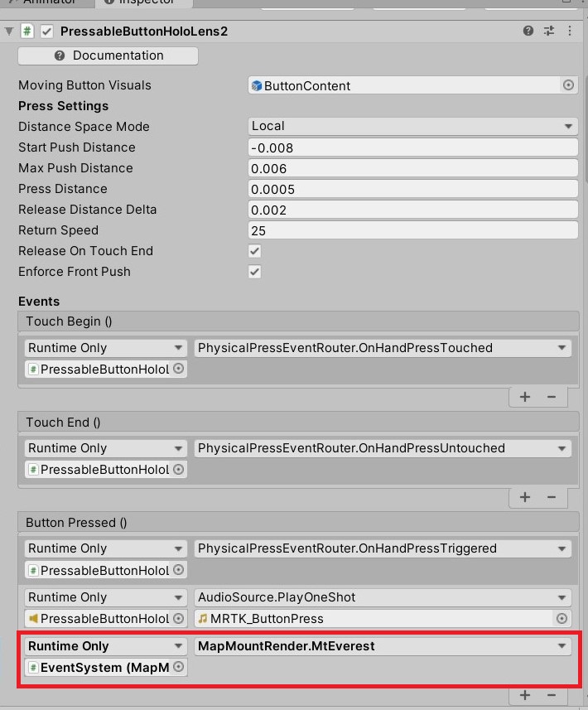
Task: Open Runtime Only dropdown beside OnHandPressTriggered
Action: (x=106, y=548)
